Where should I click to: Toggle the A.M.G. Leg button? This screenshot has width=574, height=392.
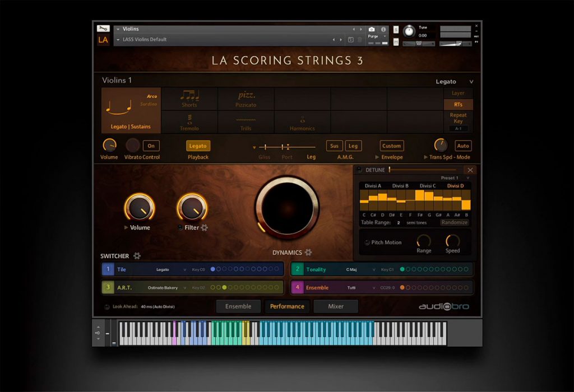coord(353,146)
